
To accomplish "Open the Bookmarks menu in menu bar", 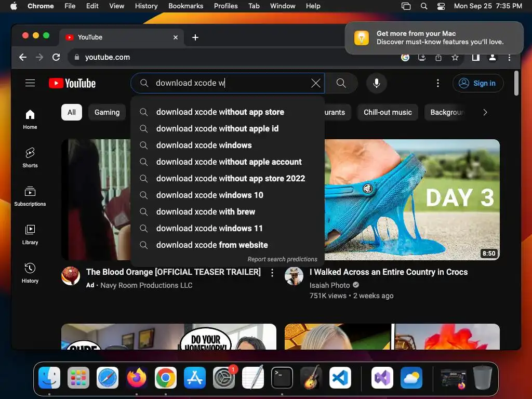I will tap(185, 6).
